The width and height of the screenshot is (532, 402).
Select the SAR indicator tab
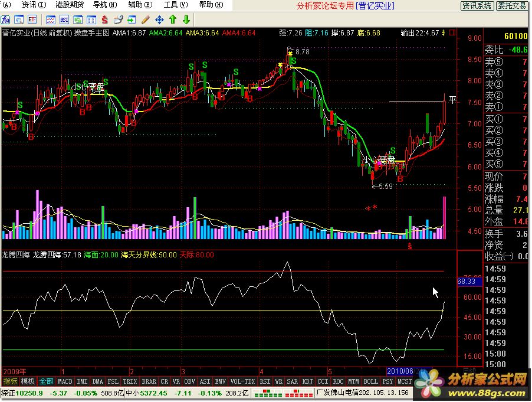[x=293, y=381]
